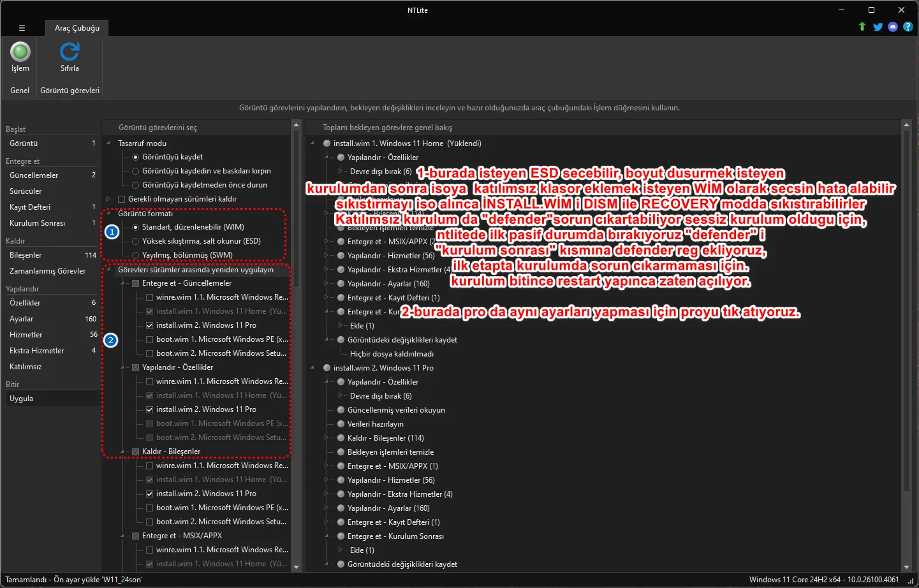Viewport: 919px width, 588px height.
Task: Open Kurulum Sonrası page in the sidebar
Action: (51, 223)
